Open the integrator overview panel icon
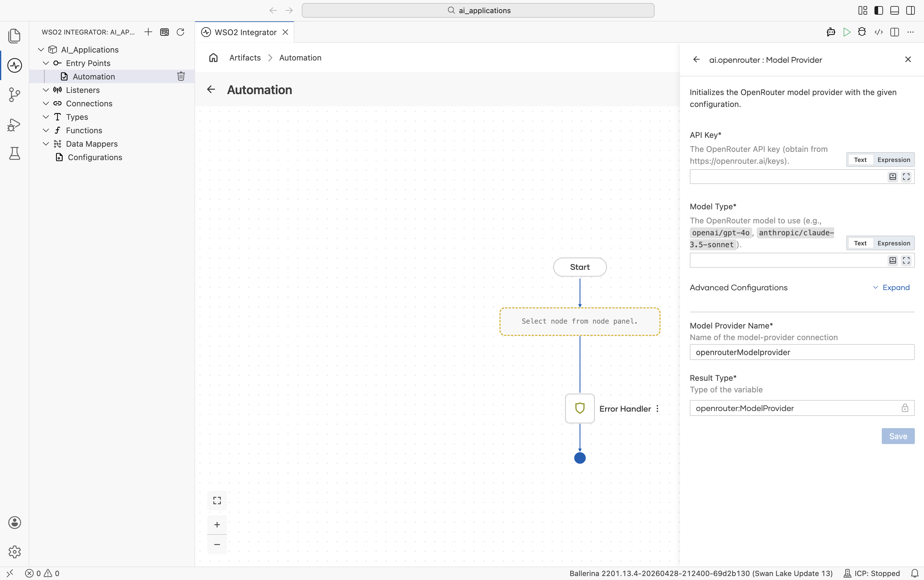 point(164,32)
